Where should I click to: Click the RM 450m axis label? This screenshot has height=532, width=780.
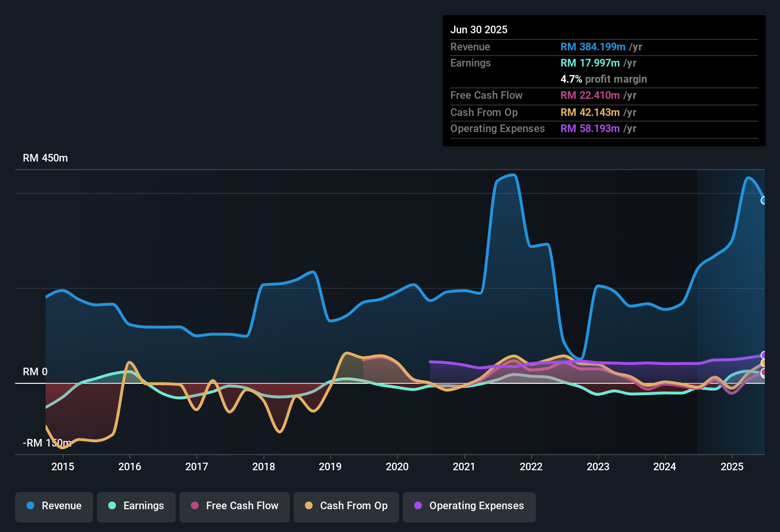[46, 158]
